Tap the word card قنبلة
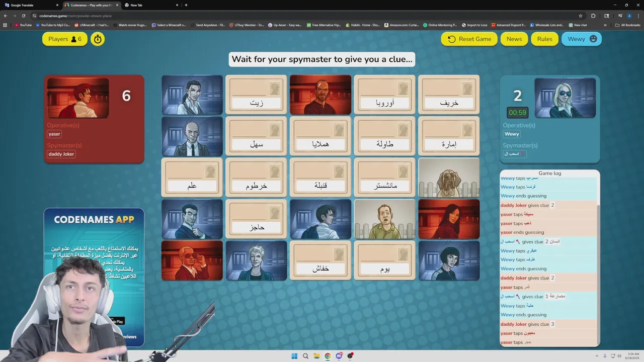Image resolution: width=644 pixels, height=362 pixels. pos(320,177)
